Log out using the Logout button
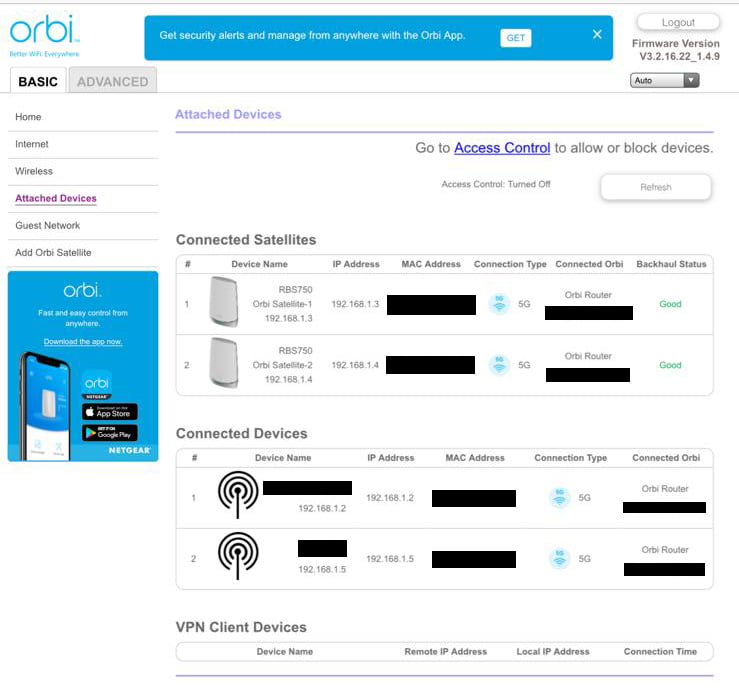This screenshot has height=693, width=739. click(x=678, y=22)
